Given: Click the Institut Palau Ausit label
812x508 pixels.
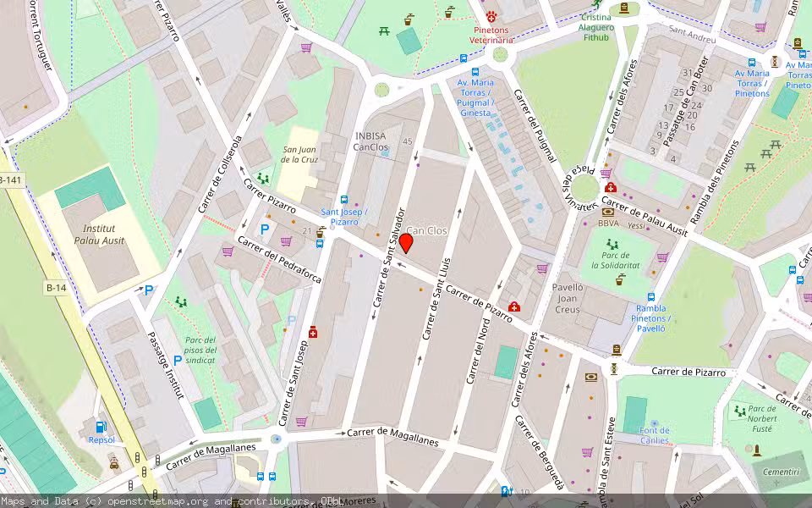Looking at the screenshot, I should [x=99, y=235].
